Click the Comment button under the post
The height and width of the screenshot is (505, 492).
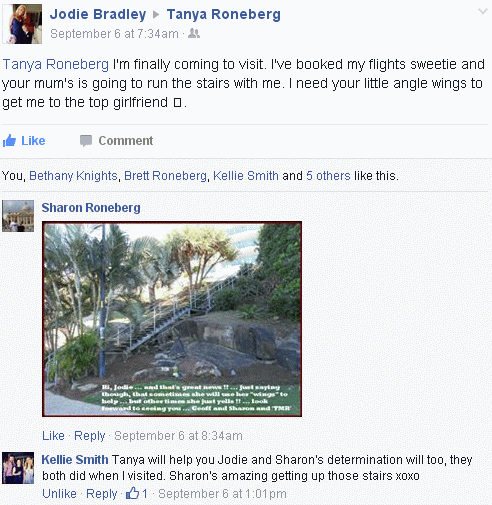(x=117, y=141)
